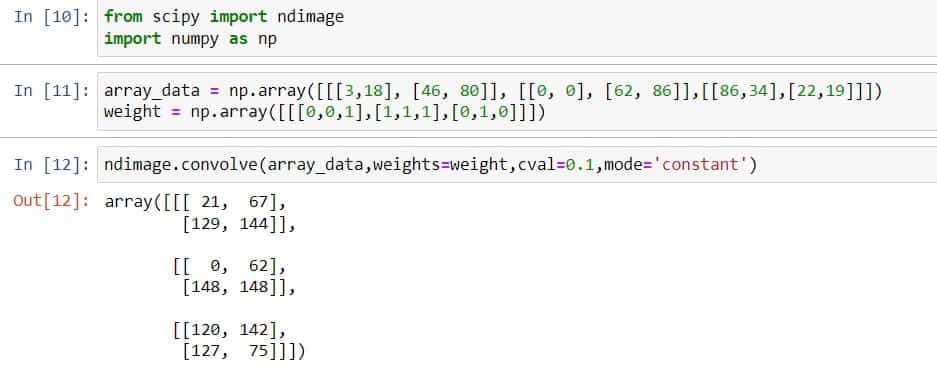Select the In [11] cell prompt
This screenshot has width=937, height=385.
(x=51, y=91)
